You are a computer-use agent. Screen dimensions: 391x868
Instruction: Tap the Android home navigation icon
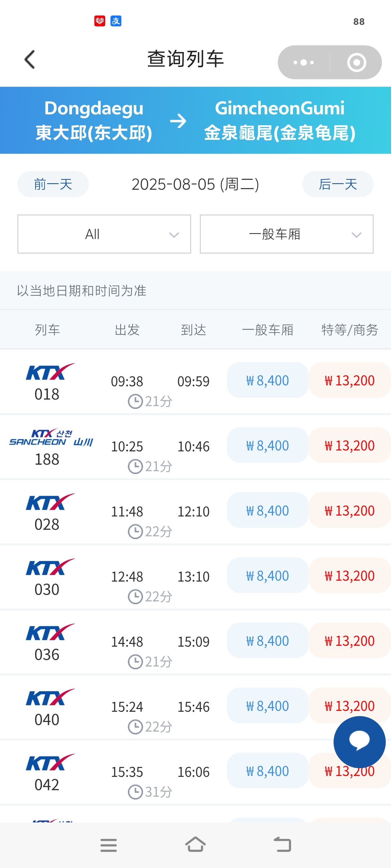pyautogui.click(x=195, y=844)
